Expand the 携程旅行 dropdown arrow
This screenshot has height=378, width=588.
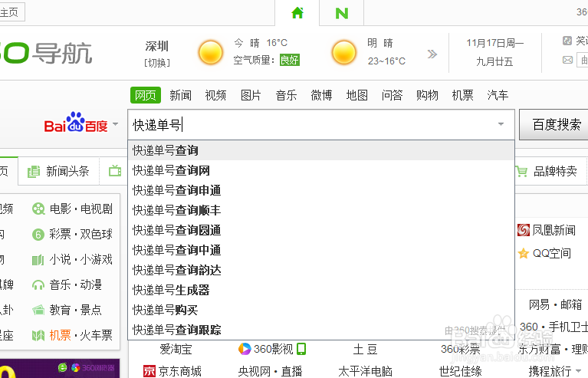[x=578, y=371]
